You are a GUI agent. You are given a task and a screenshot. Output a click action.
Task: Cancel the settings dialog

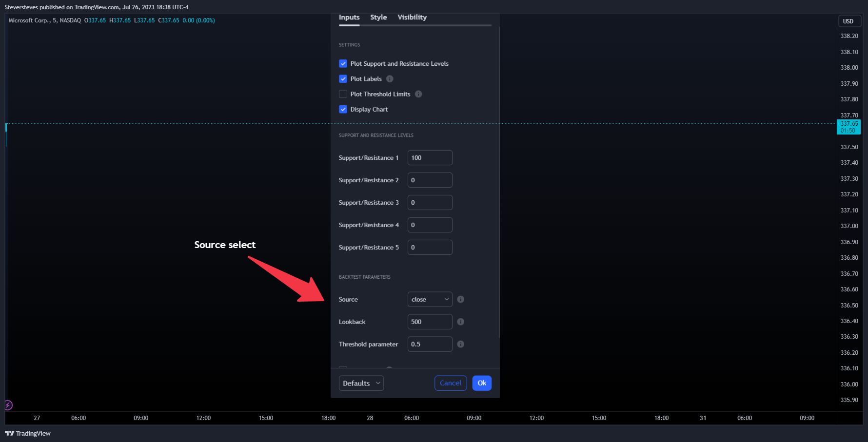tap(451, 383)
